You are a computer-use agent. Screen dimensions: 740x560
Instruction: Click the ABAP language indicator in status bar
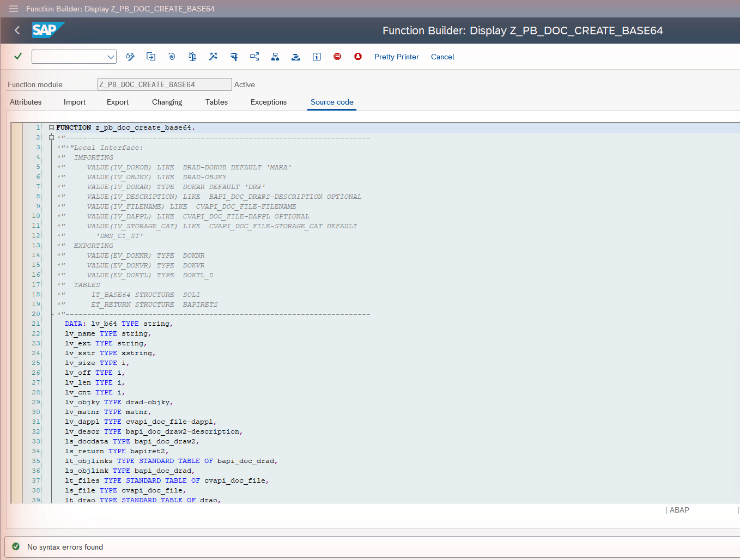click(x=679, y=510)
